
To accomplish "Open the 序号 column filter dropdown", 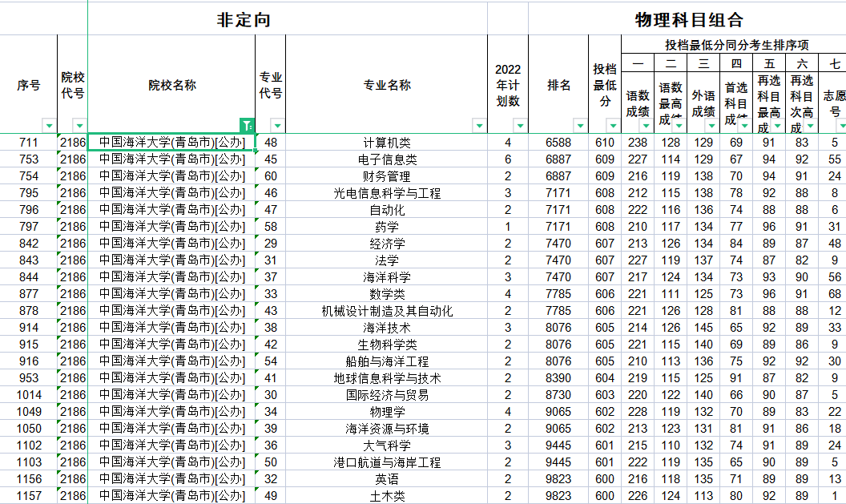I will click(49, 126).
